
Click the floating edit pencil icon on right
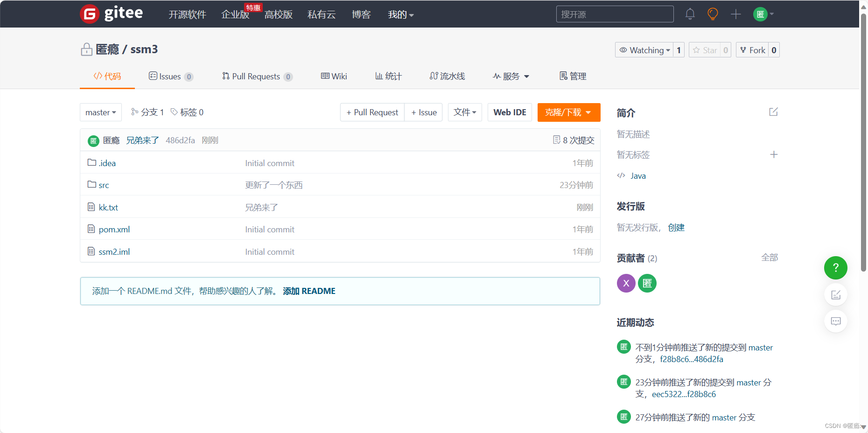(x=835, y=294)
